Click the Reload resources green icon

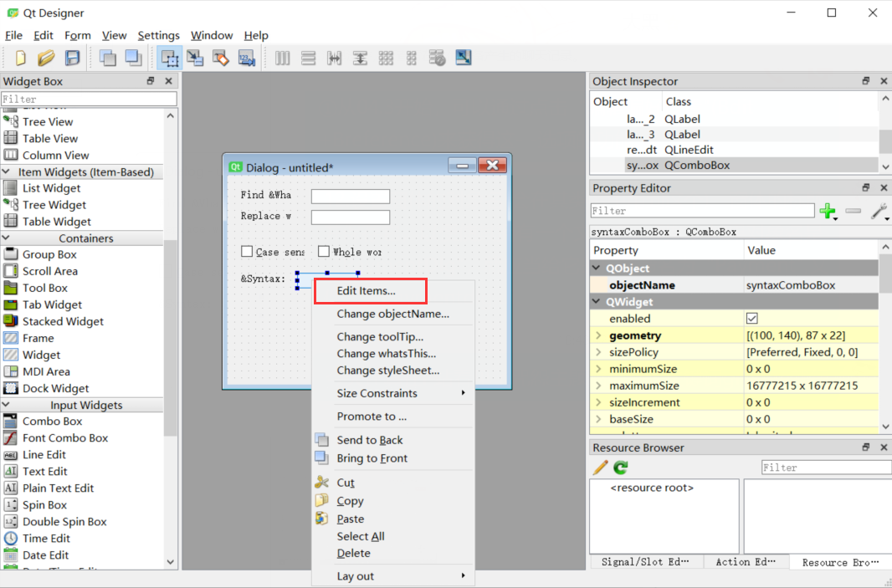point(621,468)
